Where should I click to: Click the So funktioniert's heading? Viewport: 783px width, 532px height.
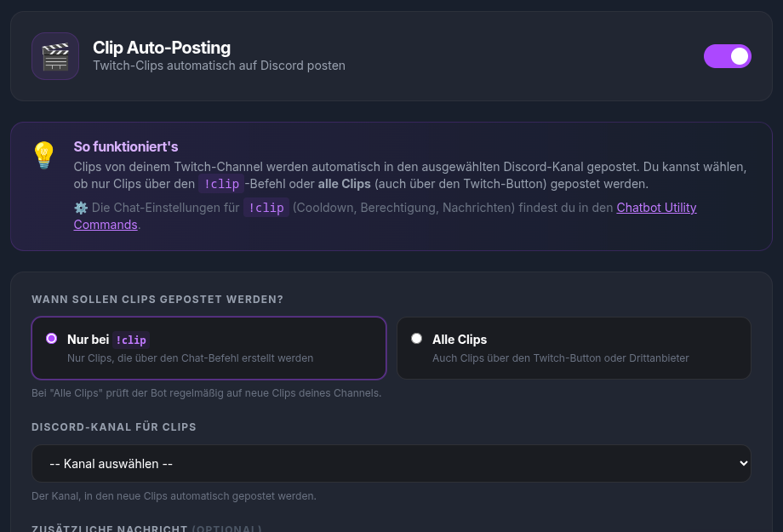pos(125,146)
